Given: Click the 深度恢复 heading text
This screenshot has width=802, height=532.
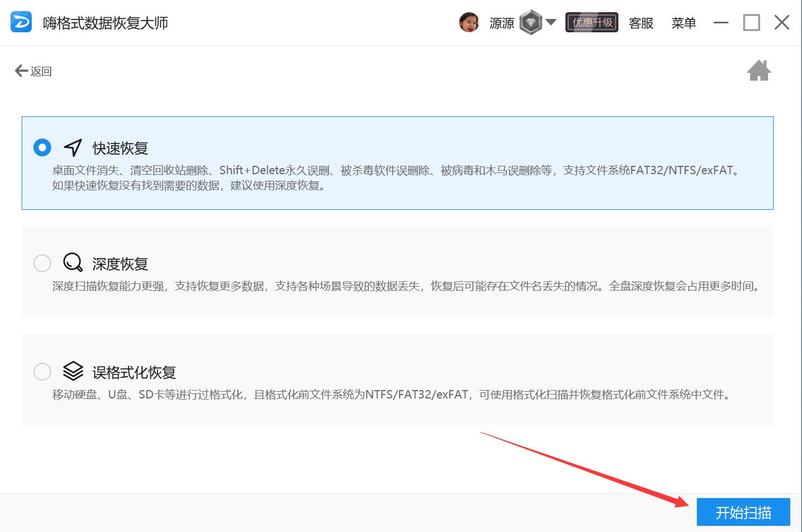Looking at the screenshot, I should (x=120, y=264).
